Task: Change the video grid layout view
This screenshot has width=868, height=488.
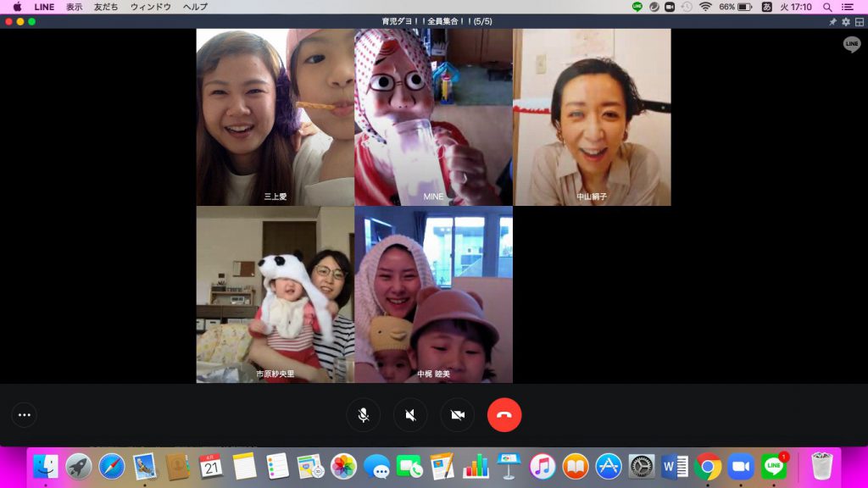Action: [859, 22]
